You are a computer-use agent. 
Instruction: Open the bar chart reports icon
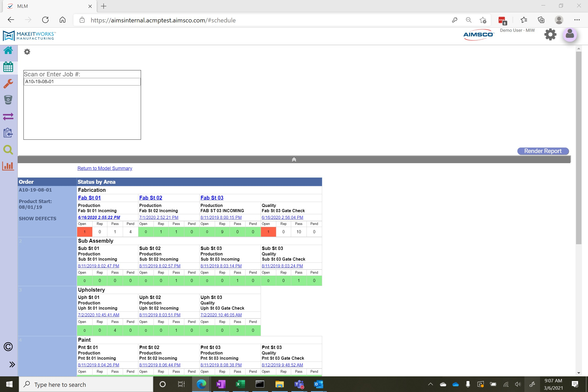click(8, 166)
